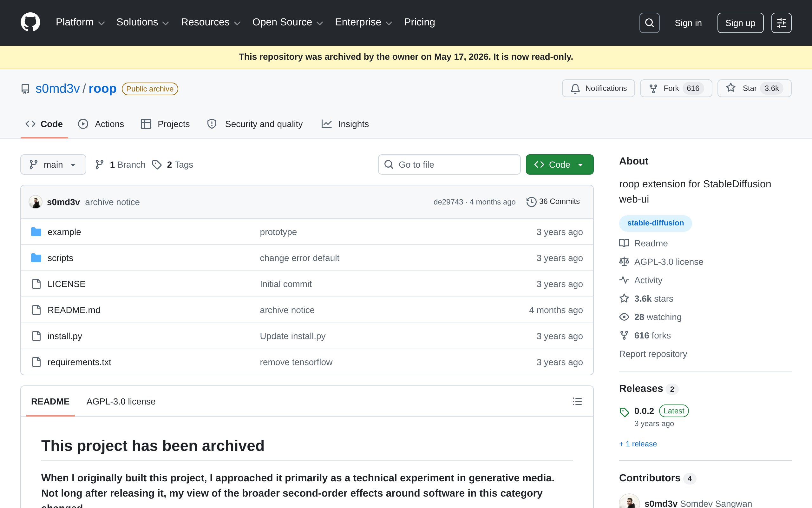Click the scripts folder icon
The height and width of the screenshot is (508, 812).
coord(36,258)
